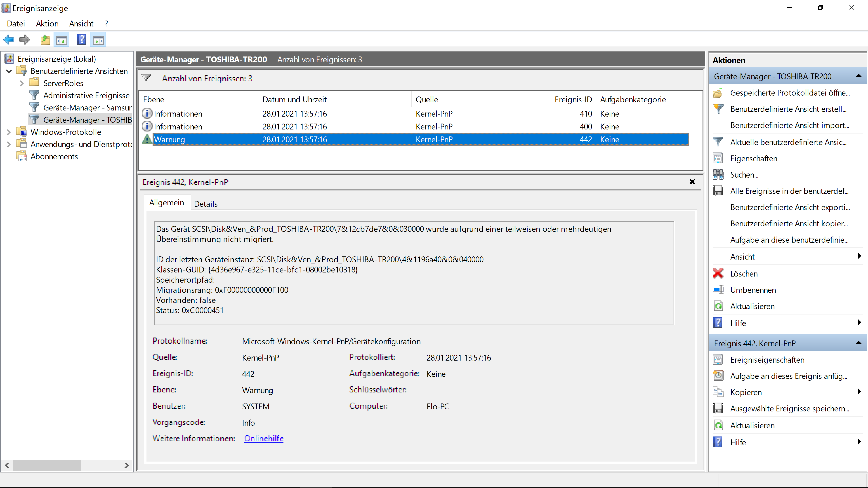868x488 pixels.
Task: Expand the Windows-Protokolle tree node
Action: (9, 132)
